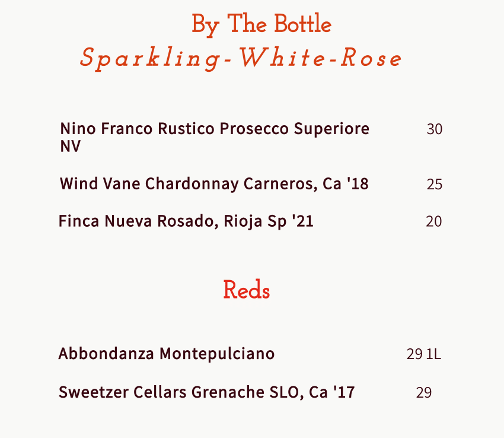
Task: Select Abbondanza Montepulciano wine
Action: 167,354
